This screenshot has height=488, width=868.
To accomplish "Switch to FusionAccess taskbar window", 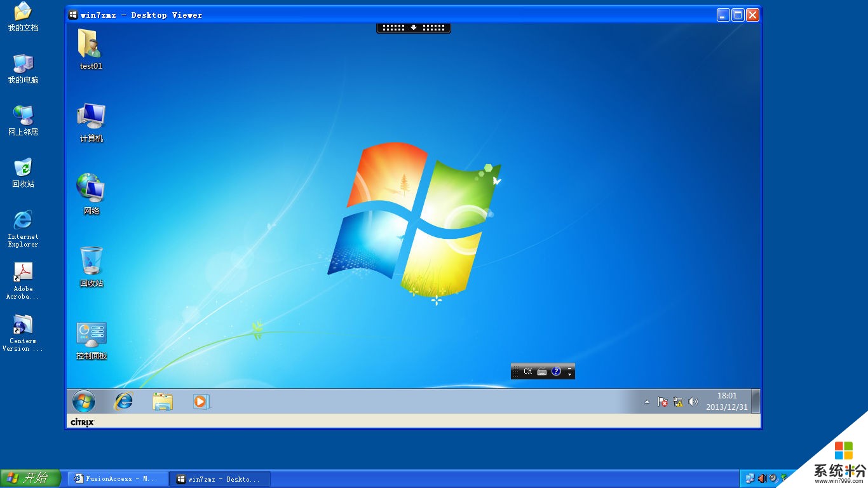I will (x=118, y=478).
